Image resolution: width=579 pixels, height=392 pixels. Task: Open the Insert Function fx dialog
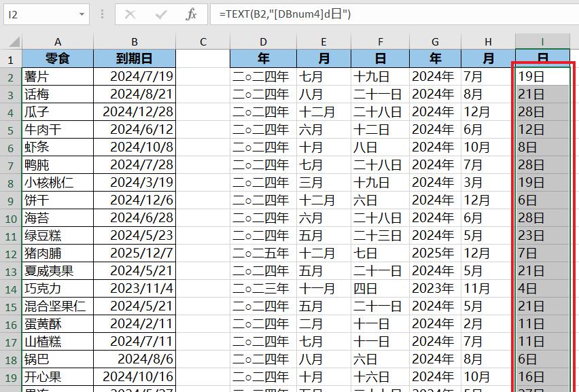click(191, 14)
